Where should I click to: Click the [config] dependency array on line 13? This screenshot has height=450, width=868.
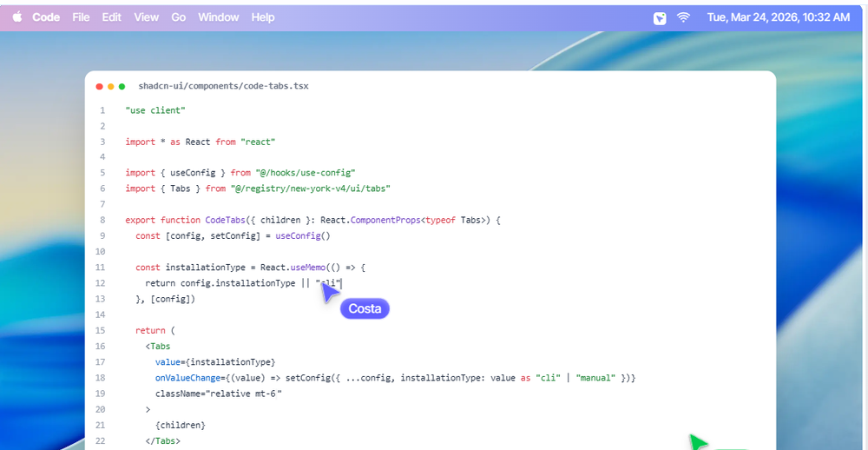170,299
